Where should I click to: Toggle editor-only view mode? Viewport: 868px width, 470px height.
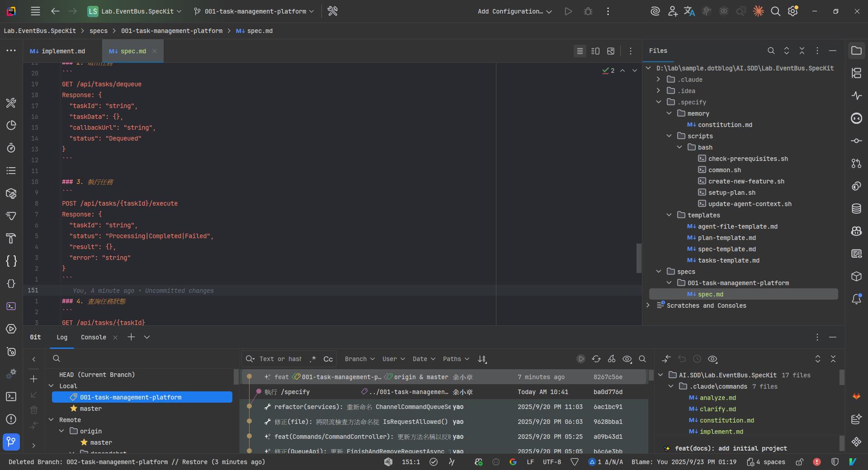580,51
